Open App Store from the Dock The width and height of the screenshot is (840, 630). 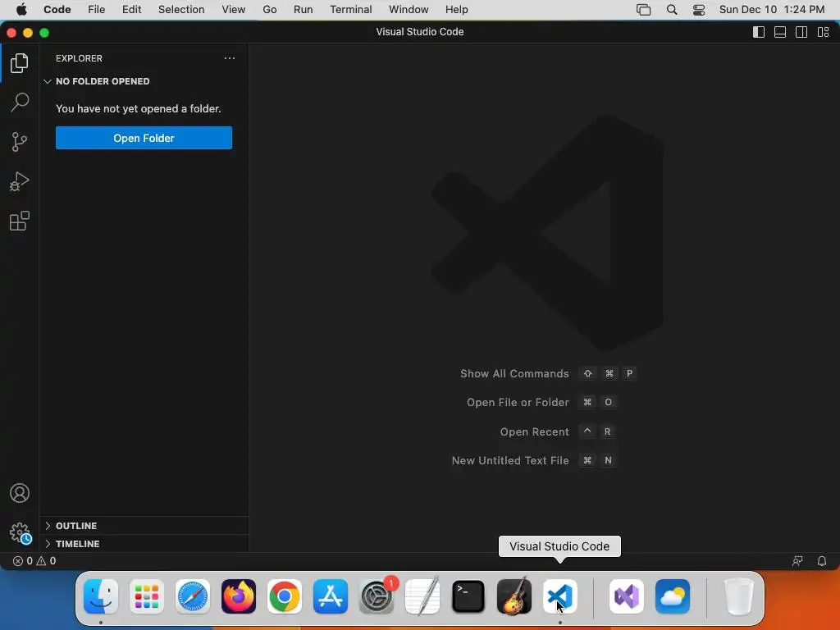[331, 596]
